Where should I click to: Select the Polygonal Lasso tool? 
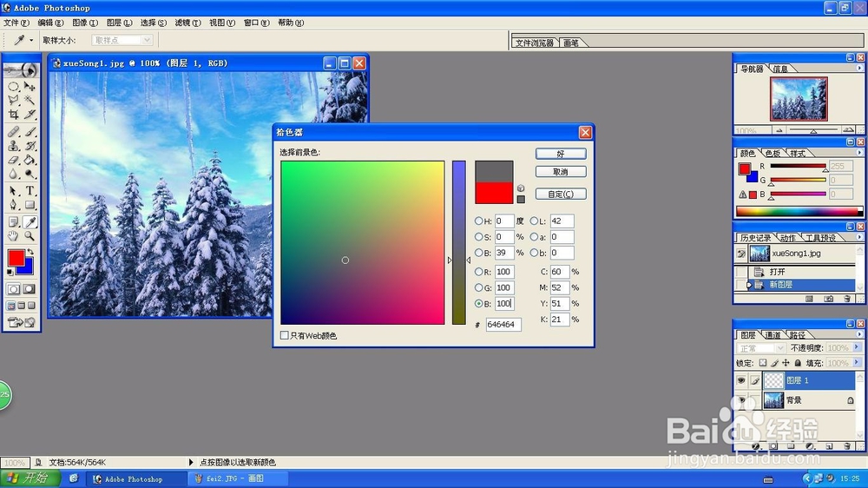[13, 100]
